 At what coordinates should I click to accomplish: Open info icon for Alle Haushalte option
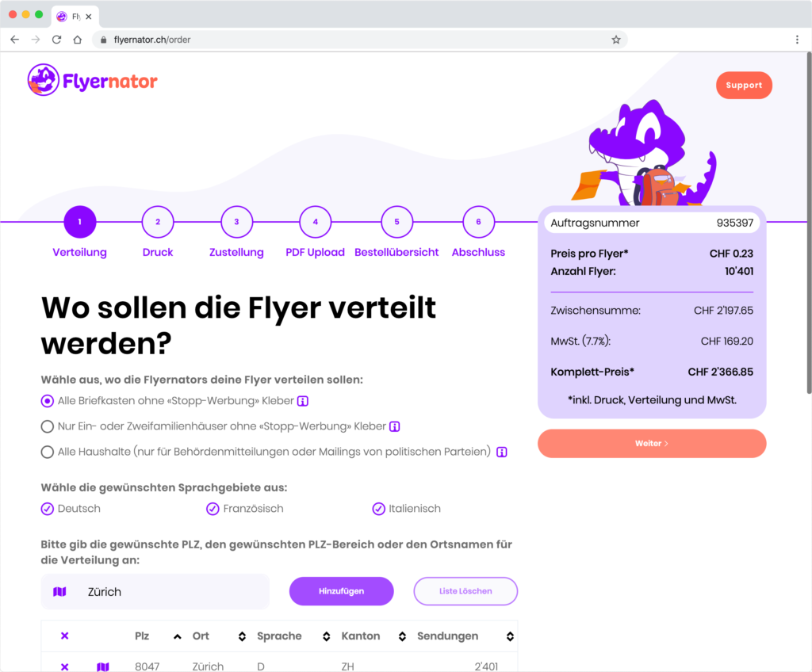click(x=502, y=452)
